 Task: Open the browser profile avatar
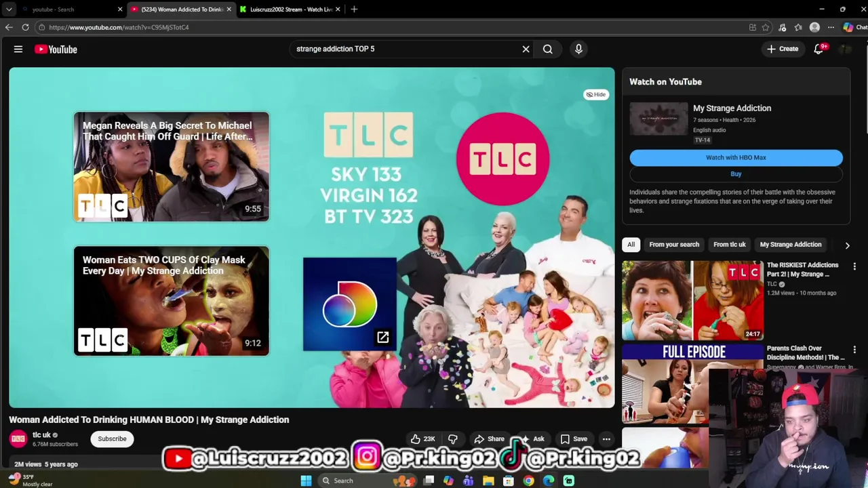click(814, 27)
